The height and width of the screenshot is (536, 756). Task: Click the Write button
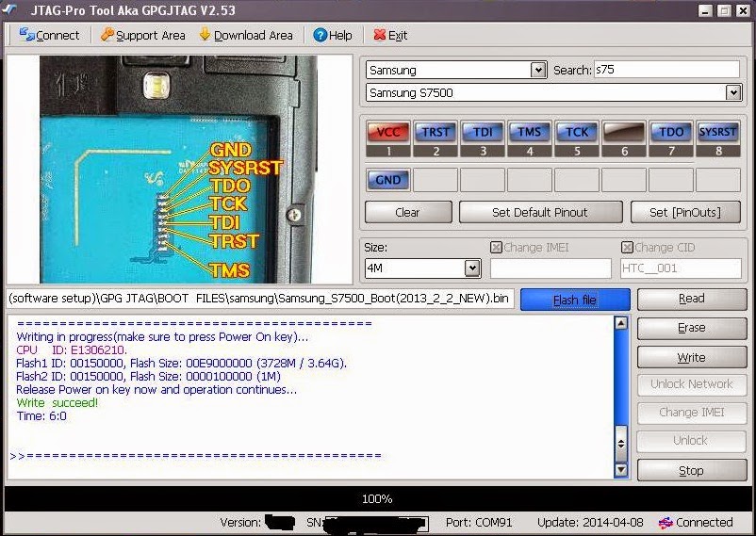click(692, 358)
